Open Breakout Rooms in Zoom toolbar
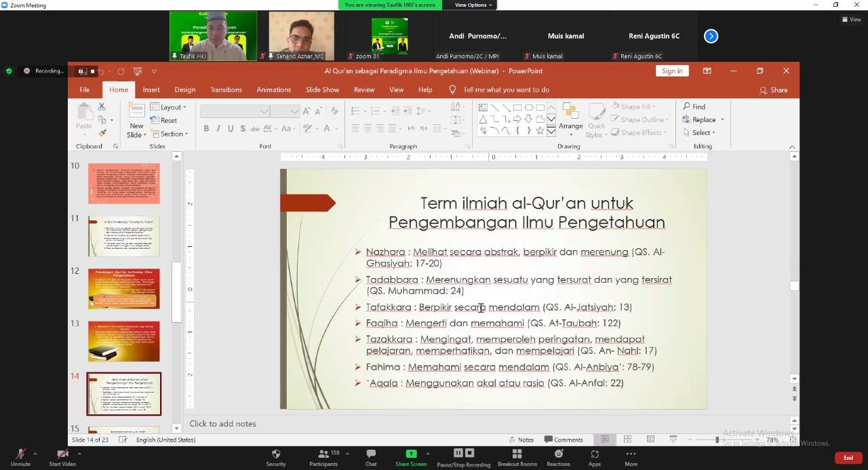This screenshot has height=470, width=868. [517, 458]
